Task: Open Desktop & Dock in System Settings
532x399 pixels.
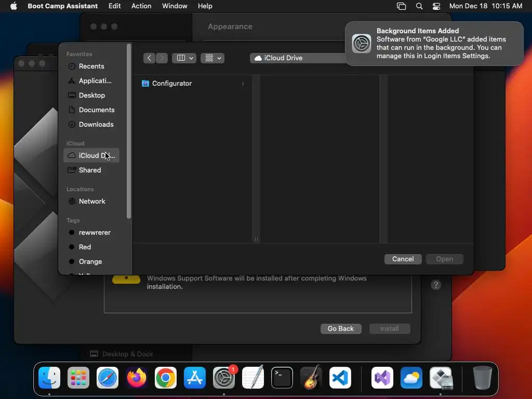Action: [x=122, y=354]
